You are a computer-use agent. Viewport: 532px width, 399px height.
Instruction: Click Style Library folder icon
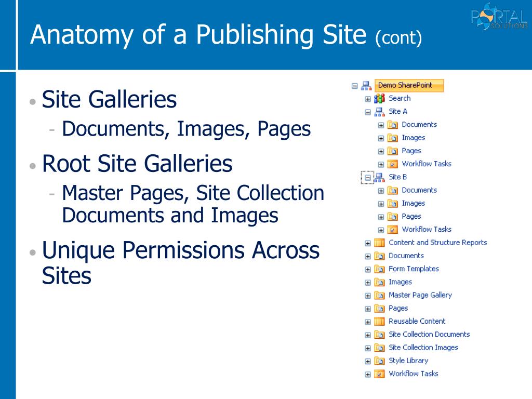379,361
